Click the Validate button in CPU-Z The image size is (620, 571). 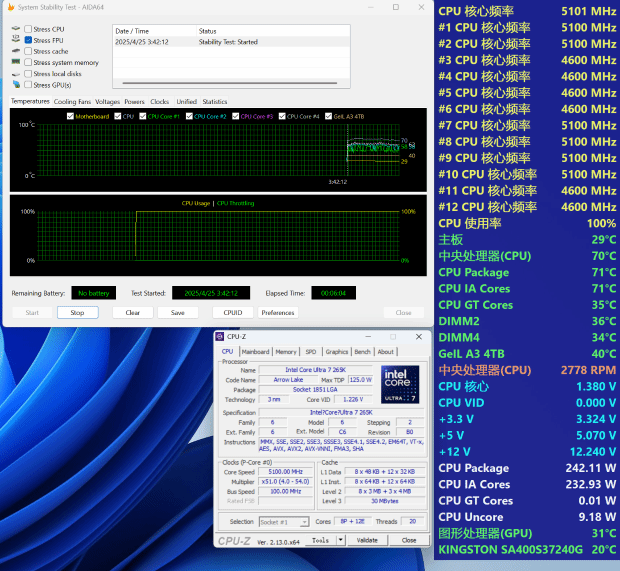click(367, 540)
